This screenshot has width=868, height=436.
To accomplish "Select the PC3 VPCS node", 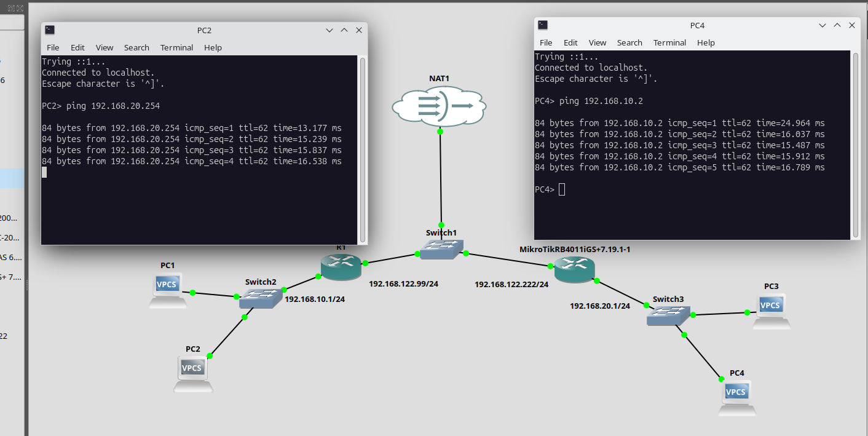I will pos(771,310).
